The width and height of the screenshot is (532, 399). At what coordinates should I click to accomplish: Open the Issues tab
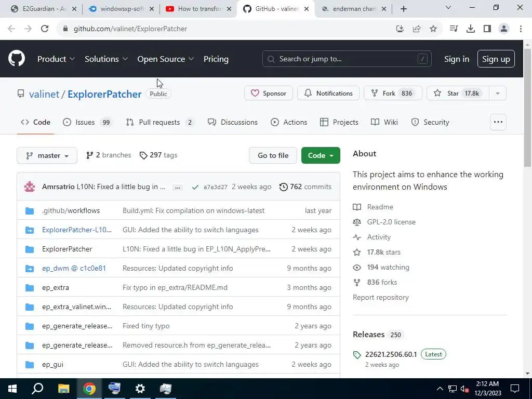point(87,122)
